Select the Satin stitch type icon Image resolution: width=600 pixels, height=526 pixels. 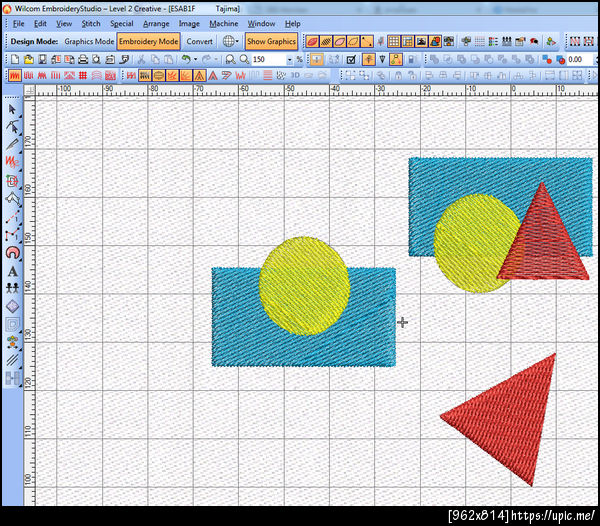click(15, 75)
